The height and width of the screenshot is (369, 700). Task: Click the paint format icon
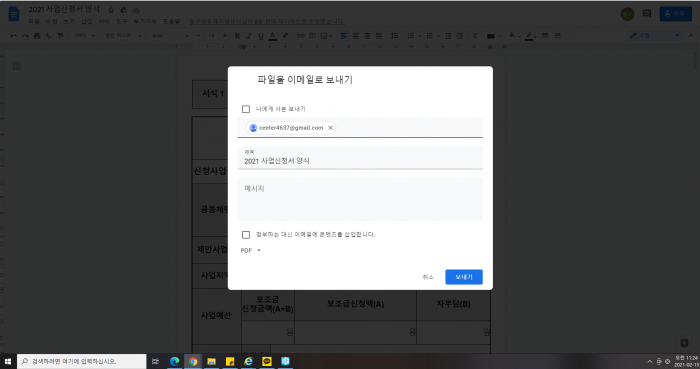point(60,36)
